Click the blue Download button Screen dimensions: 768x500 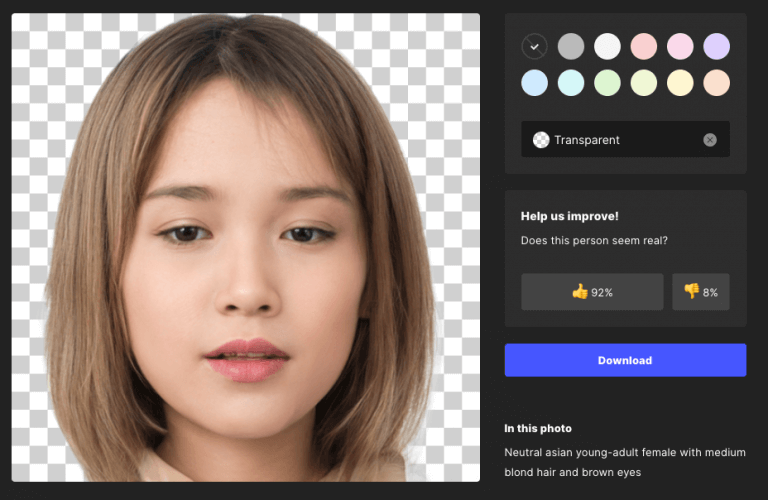(625, 360)
